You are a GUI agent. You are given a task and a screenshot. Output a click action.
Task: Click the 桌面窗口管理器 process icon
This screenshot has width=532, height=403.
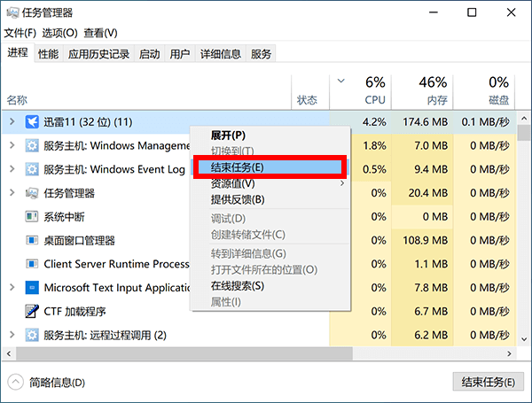click(x=32, y=241)
